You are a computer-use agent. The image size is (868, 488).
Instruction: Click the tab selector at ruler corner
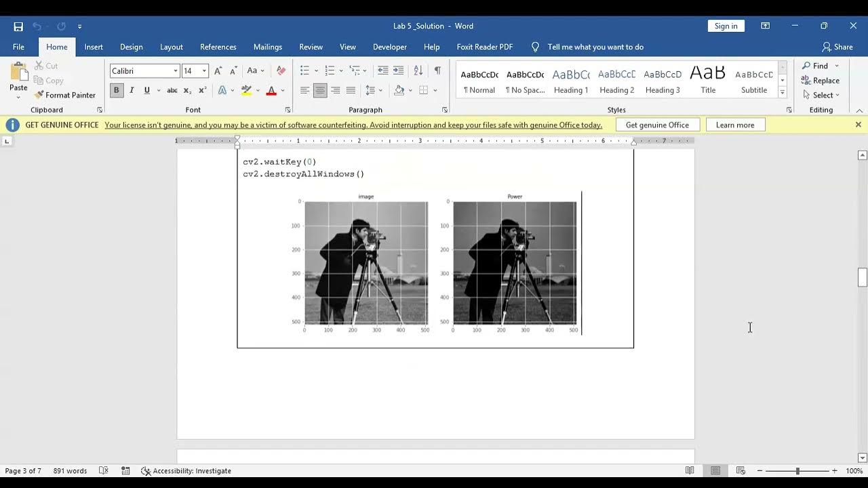coord(7,141)
